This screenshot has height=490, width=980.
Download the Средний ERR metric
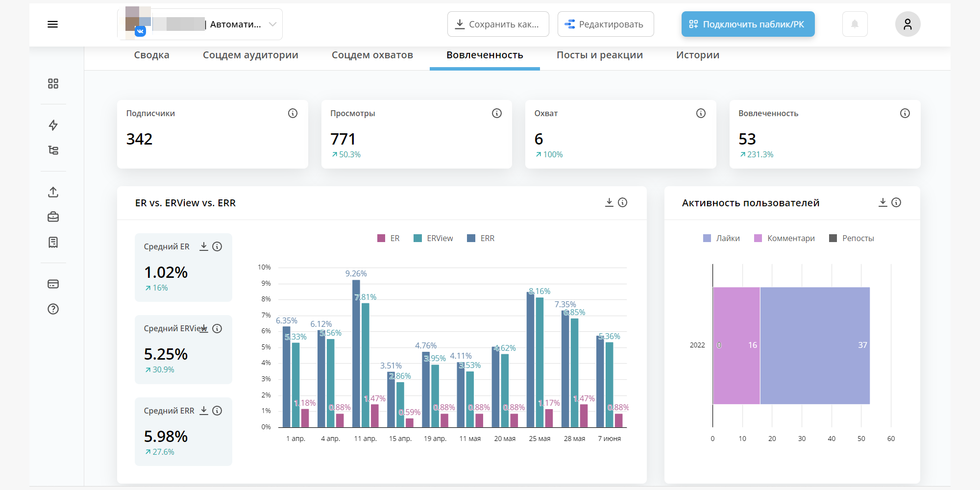pyautogui.click(x=204, y=411)
